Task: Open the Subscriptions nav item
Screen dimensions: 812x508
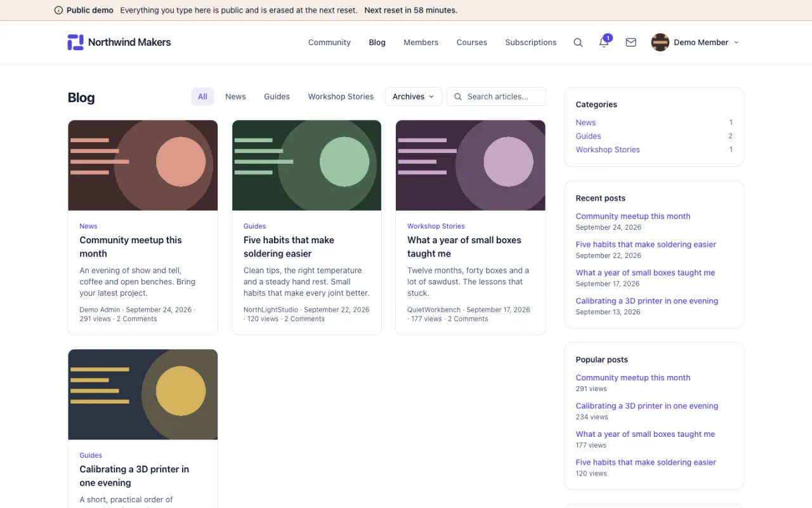Action: tap(530, 43)
